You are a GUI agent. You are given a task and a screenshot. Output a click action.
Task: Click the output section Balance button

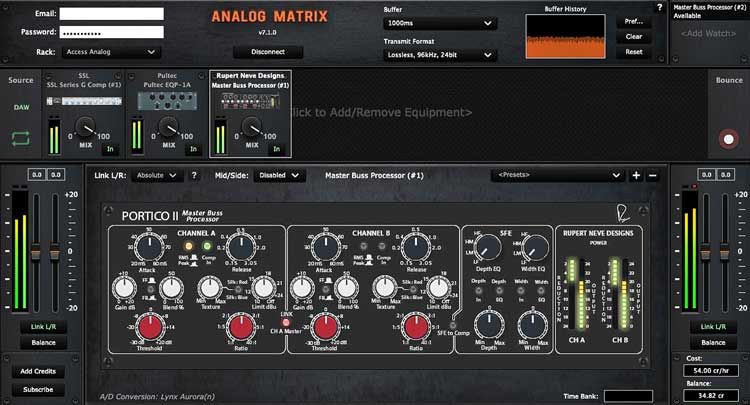point(713,342)
